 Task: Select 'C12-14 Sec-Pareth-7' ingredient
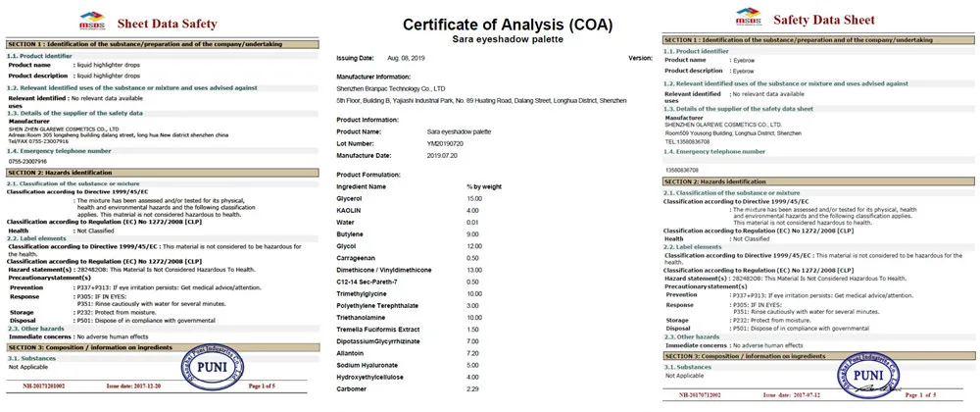[x=367, y=282]
